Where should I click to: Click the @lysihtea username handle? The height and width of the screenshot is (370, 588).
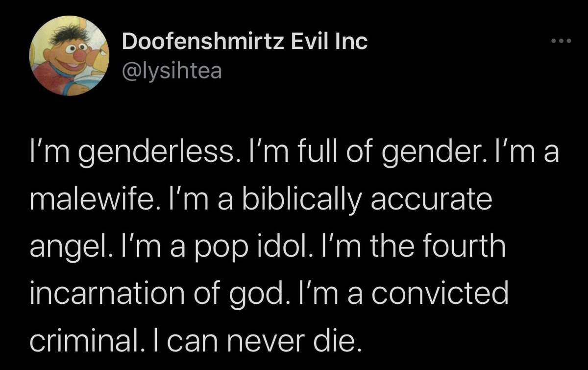point(171,72)
